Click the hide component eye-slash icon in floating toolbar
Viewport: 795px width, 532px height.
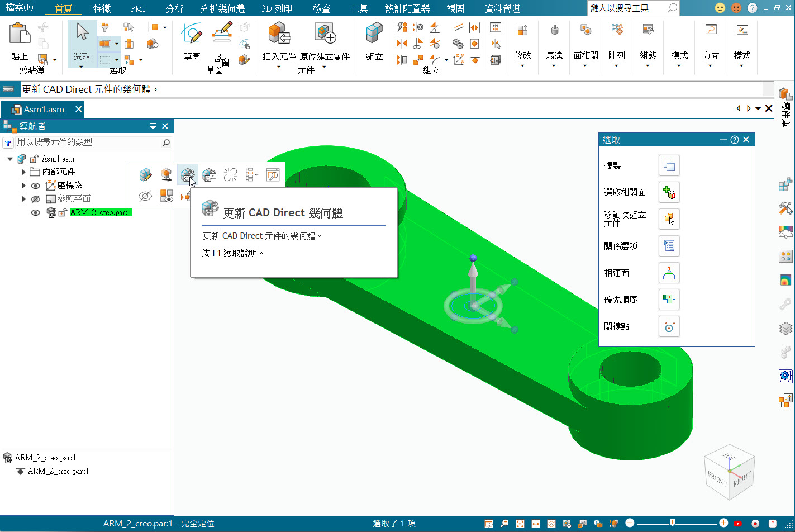pos(145,196)
